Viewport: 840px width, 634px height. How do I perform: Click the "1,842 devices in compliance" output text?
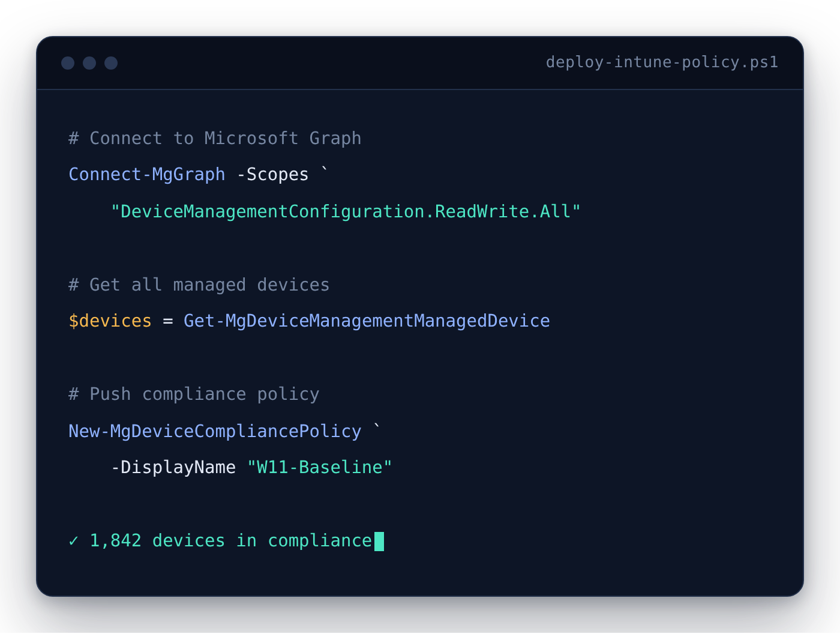tap(231, 541)
